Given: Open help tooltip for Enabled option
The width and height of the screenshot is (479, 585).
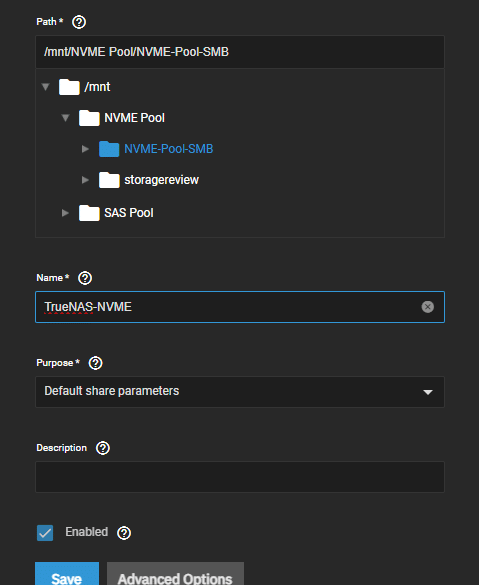Looking at the screenshot, I should pos(124,533).
